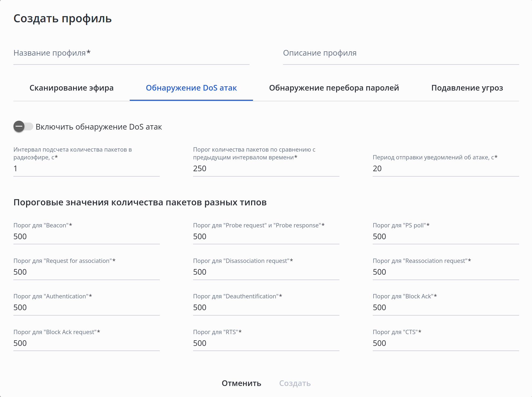
Task: Edit the Probe request threshold value
Action: click(x=266, y=237)
